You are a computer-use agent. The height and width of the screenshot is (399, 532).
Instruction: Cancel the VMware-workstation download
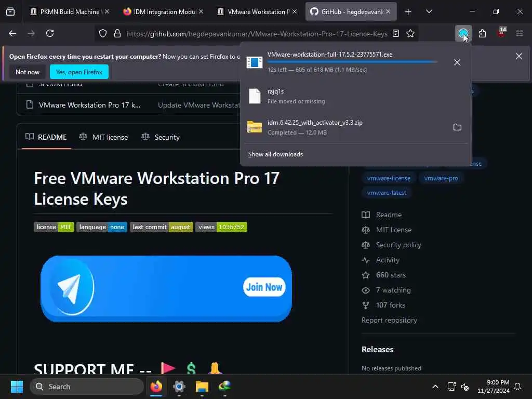click(x=457, y=62)
